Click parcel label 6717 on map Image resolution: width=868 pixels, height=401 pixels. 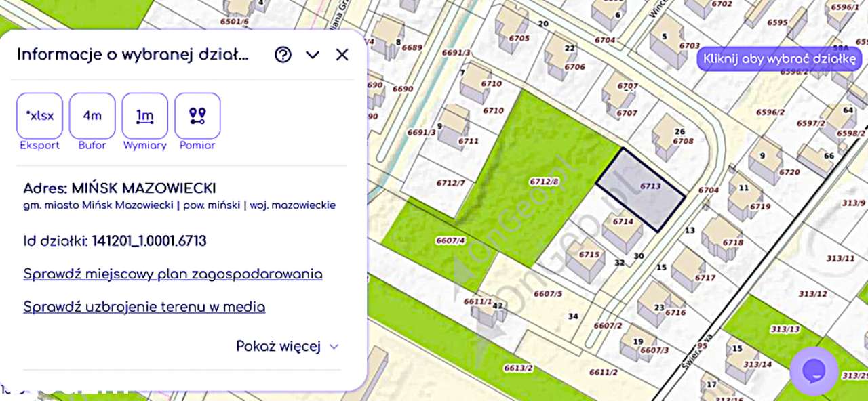point(705,278)
